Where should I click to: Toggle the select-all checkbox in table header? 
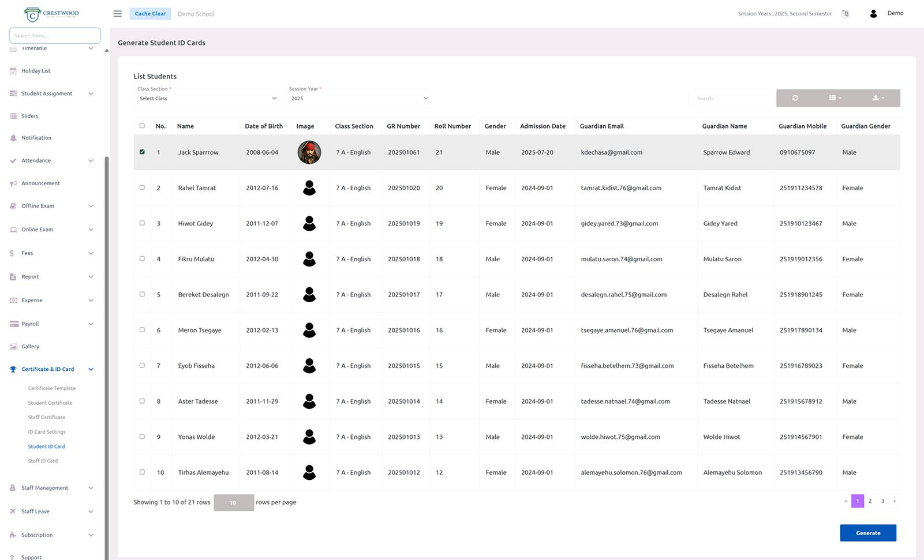click(x=142, y=126)
